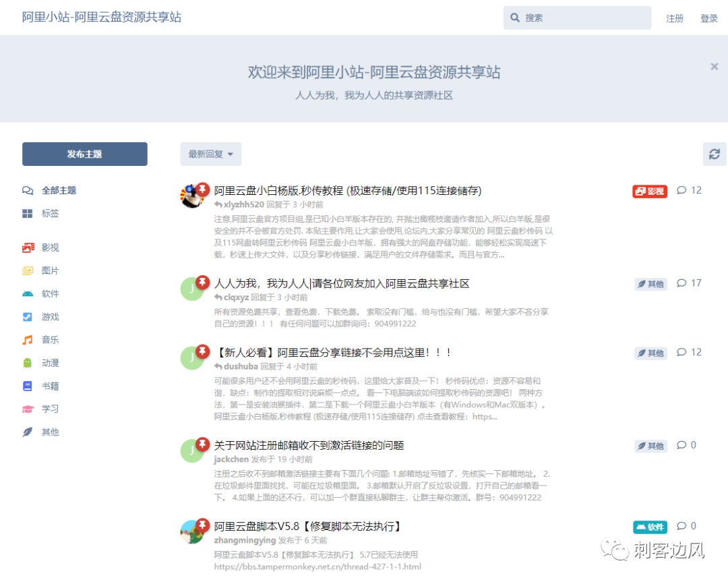
Task: Click the 影视 red gallery icon
Action: [28, 248]
